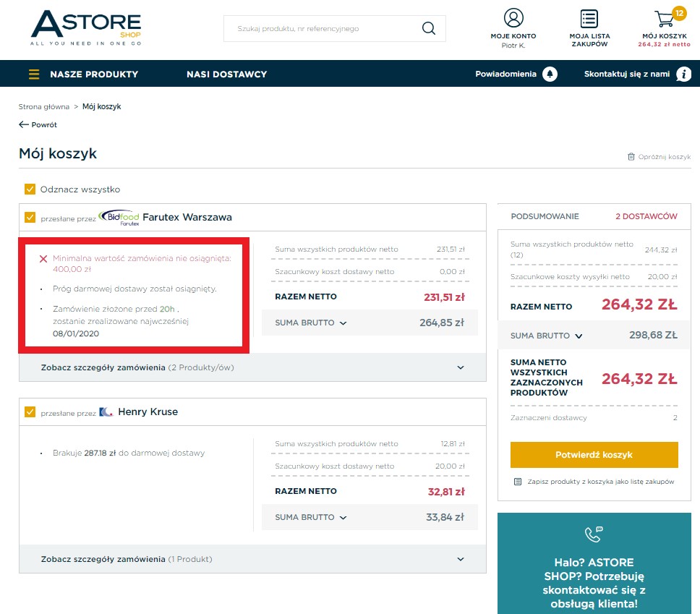Image resolution: width=700 pixels, height=614 pixels.
Task: Click the search magnifier icon
Action: 429,28
